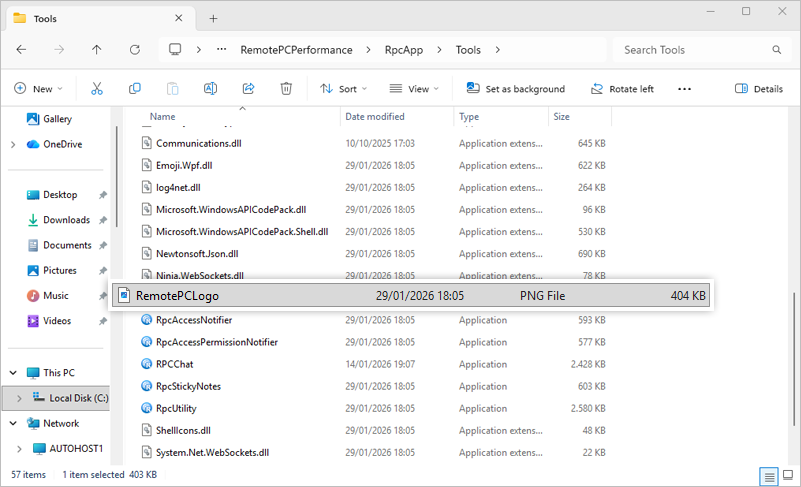Go back with the left arrow
The height and width of the screenshot is (487, 801).
point(21,50)
